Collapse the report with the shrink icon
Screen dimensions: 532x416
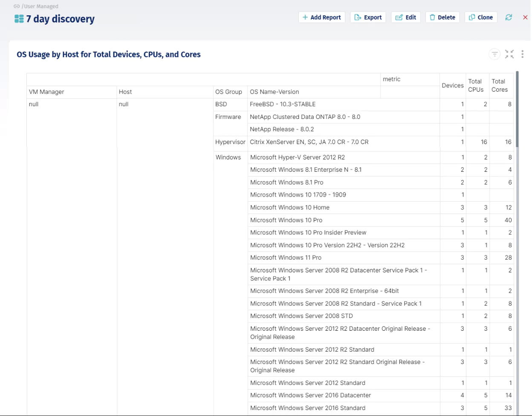click(509, 54)
